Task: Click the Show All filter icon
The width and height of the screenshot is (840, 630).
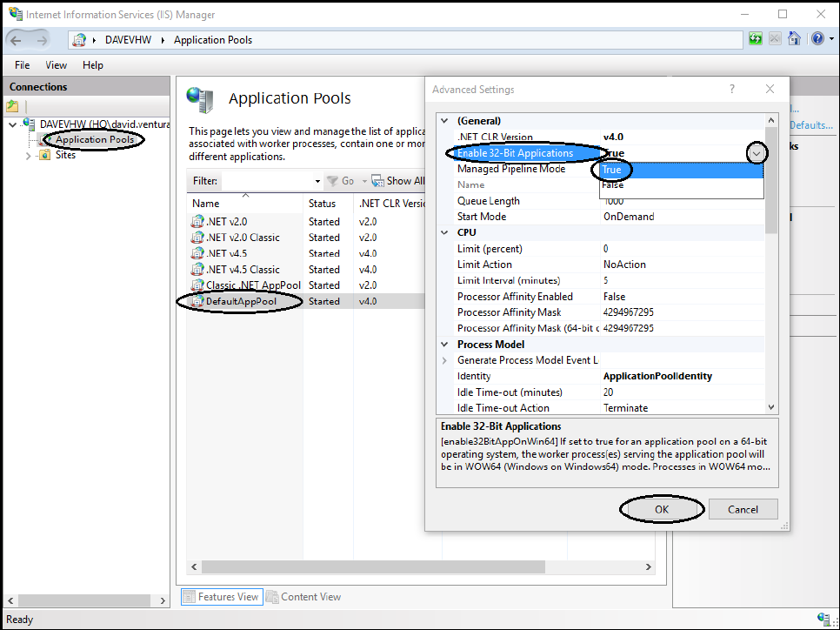Action: [x=377, y=181]
